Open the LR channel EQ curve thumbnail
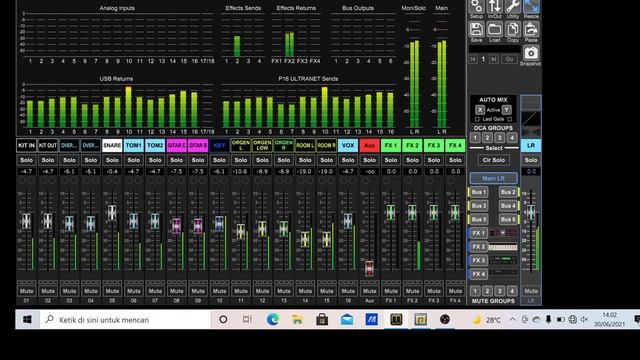The width and height of the screenshot is (640, 360). [x=531, y=119]
